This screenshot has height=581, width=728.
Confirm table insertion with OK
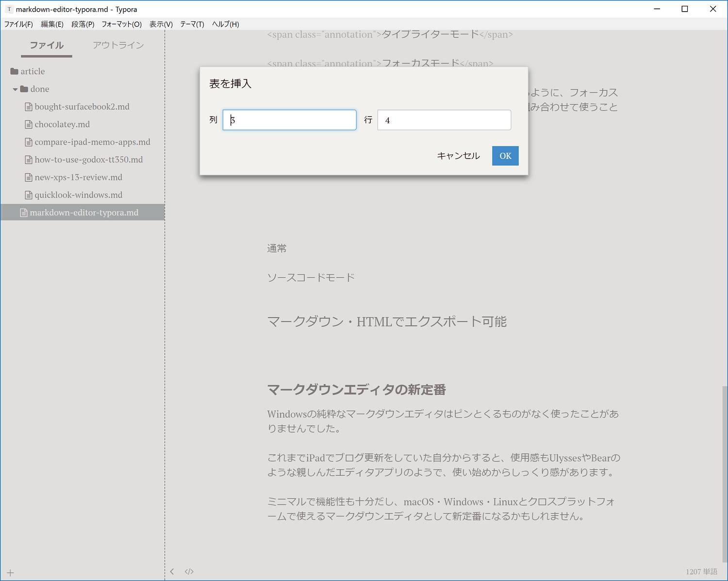[x=505, y=156]
